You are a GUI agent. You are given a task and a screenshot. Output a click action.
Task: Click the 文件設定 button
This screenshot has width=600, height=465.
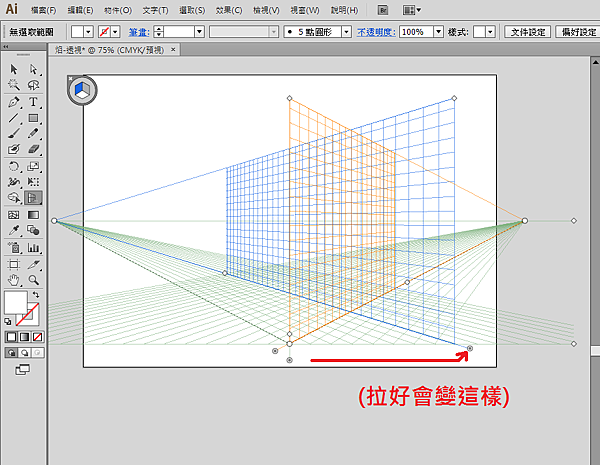tap(524, 32)
